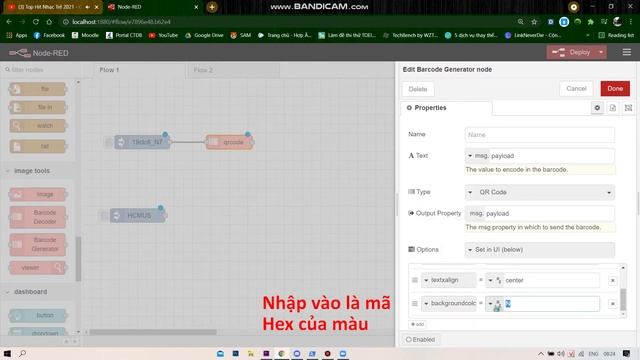Screen dimensions: 640x360
Task: Open the Reading list
Action: [616, 36]
